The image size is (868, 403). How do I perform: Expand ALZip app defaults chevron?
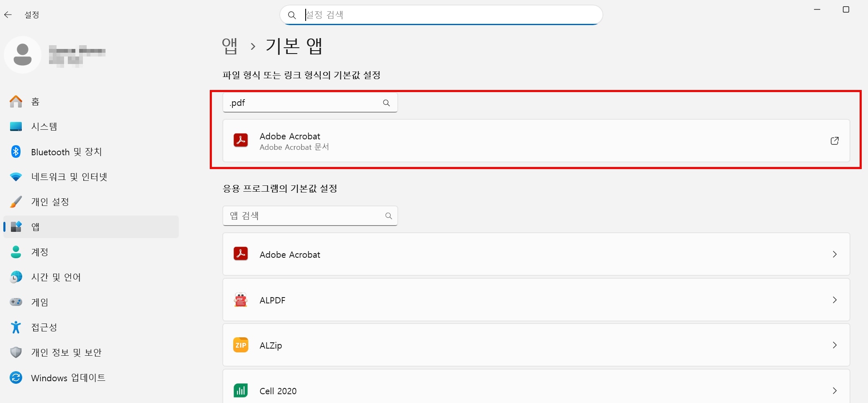835,345
